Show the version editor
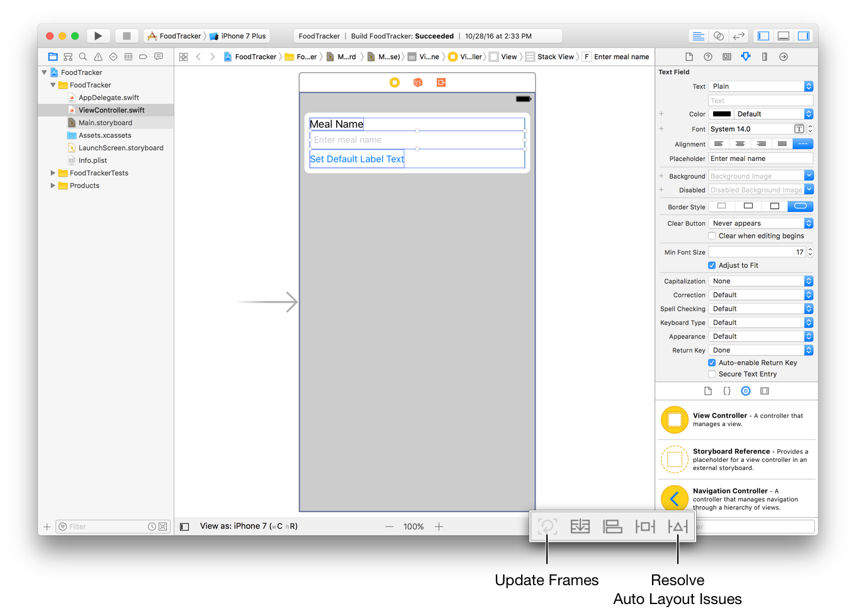 click(x=739, y=36)
